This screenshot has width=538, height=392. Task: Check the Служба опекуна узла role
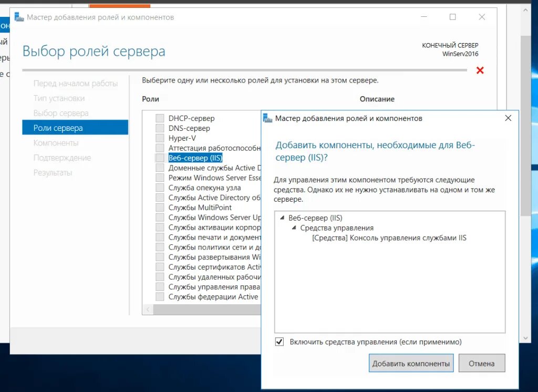coord(159,188)
